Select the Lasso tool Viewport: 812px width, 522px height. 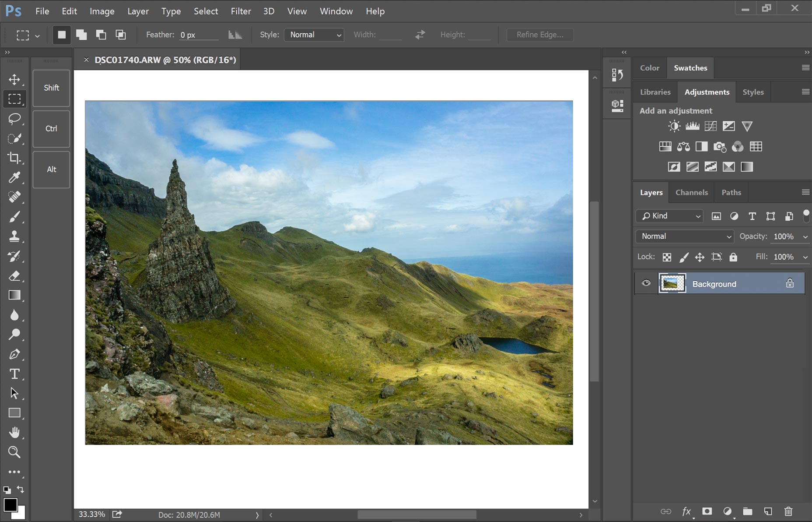14,119
